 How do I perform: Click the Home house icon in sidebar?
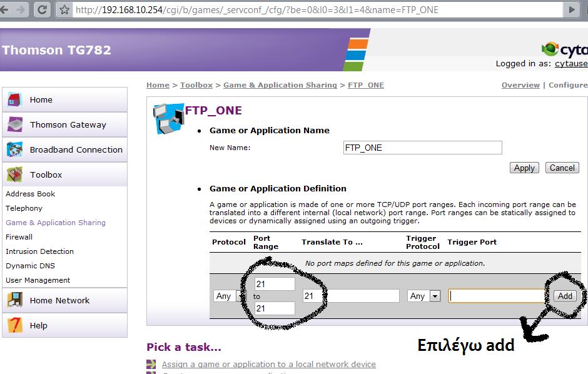click(14, 99)
